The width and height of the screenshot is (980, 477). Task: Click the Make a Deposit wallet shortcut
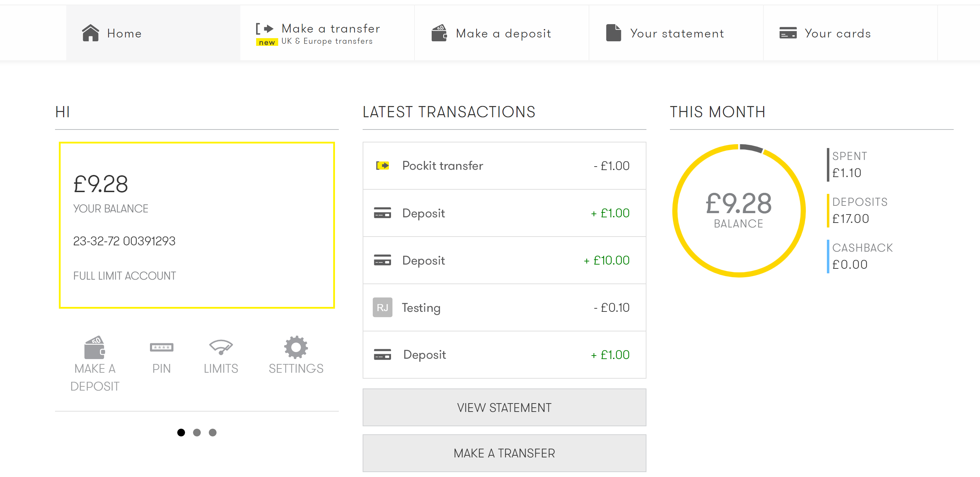(x=94, y=348)
